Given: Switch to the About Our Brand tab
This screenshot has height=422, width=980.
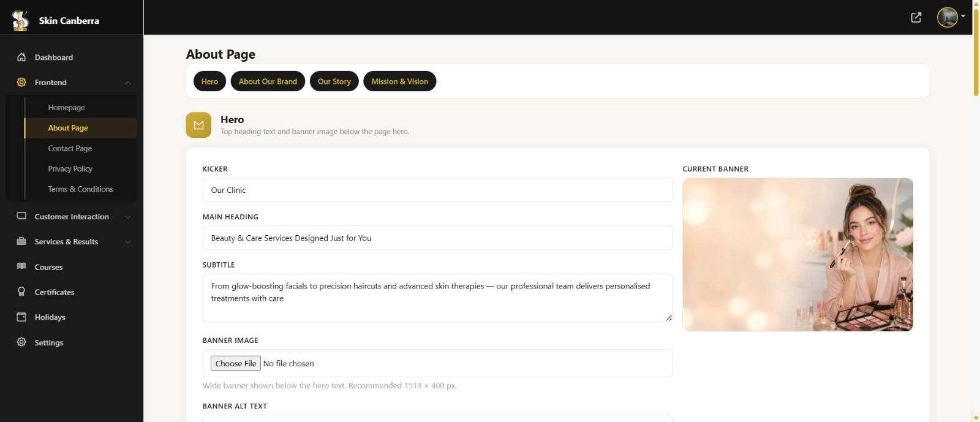Looking at the screenshot, I should point(268,81).
